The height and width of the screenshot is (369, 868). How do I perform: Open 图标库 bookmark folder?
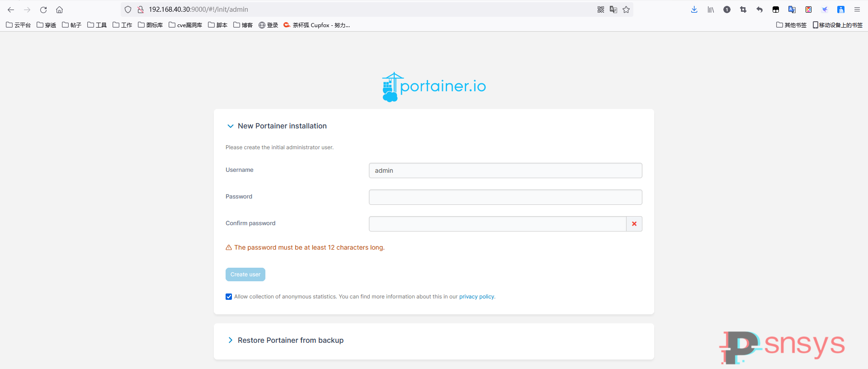coord(151,25)
